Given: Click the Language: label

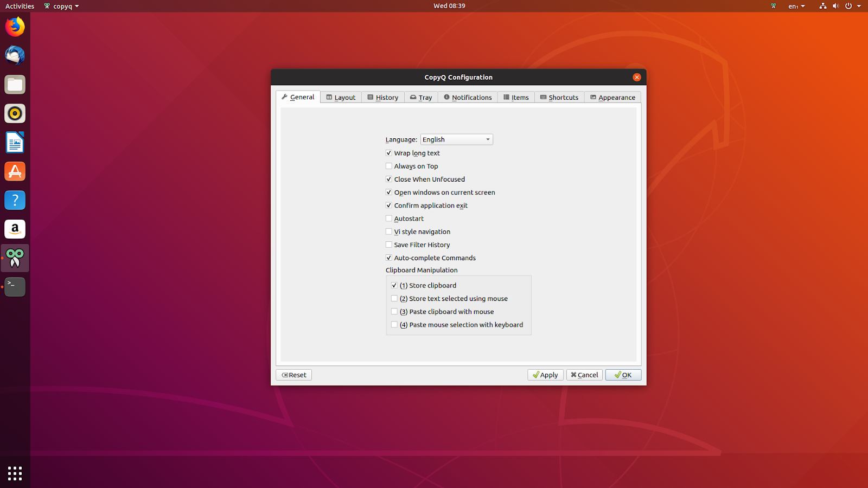Looking at the screenshot, I should coord(401,139).
